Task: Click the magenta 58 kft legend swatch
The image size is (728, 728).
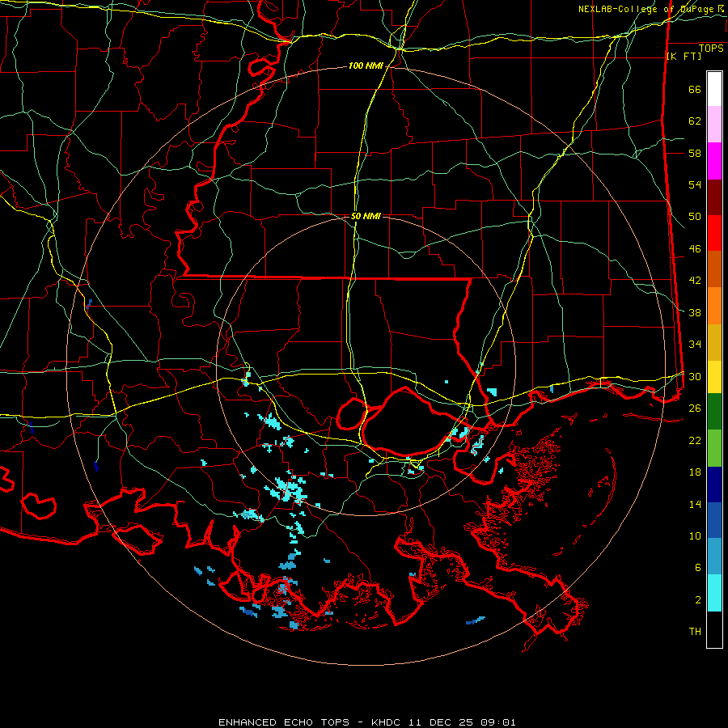Action: pos(714,161)
